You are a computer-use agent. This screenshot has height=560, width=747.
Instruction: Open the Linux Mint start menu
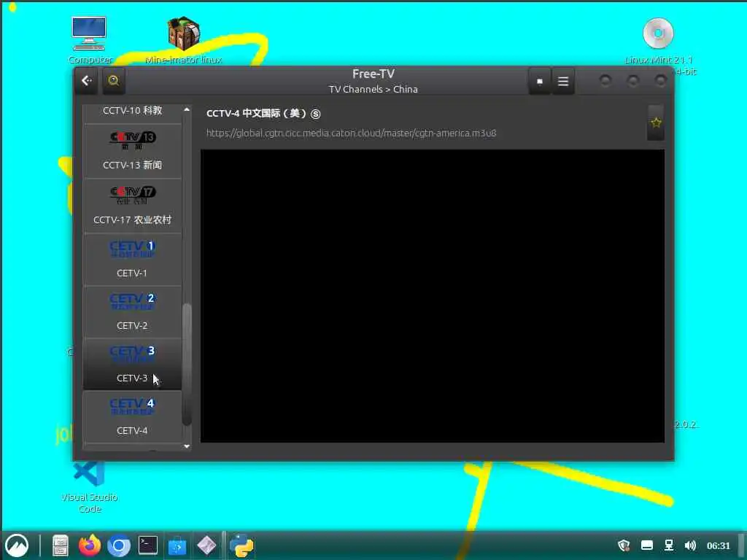tap(17, 545)
